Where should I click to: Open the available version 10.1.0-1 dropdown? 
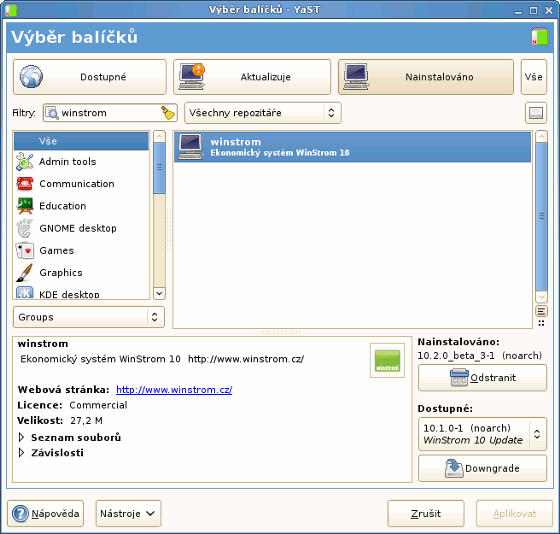482,434
